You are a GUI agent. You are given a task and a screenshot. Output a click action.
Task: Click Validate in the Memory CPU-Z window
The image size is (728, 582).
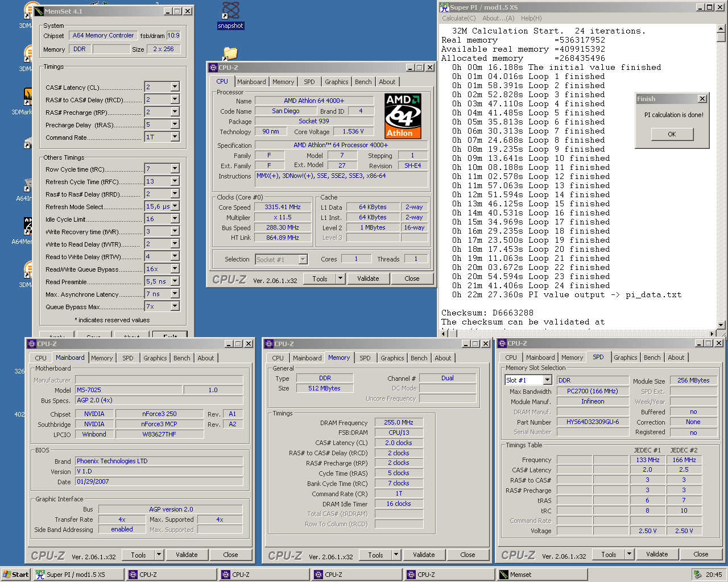424,555
